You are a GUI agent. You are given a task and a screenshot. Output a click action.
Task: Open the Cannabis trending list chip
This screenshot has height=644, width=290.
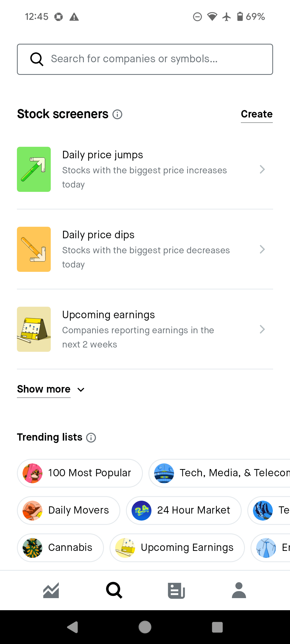[x=60, y=548]
